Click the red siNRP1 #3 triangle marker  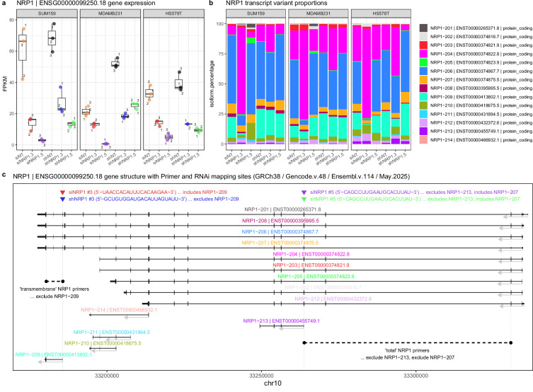point(62,192)
